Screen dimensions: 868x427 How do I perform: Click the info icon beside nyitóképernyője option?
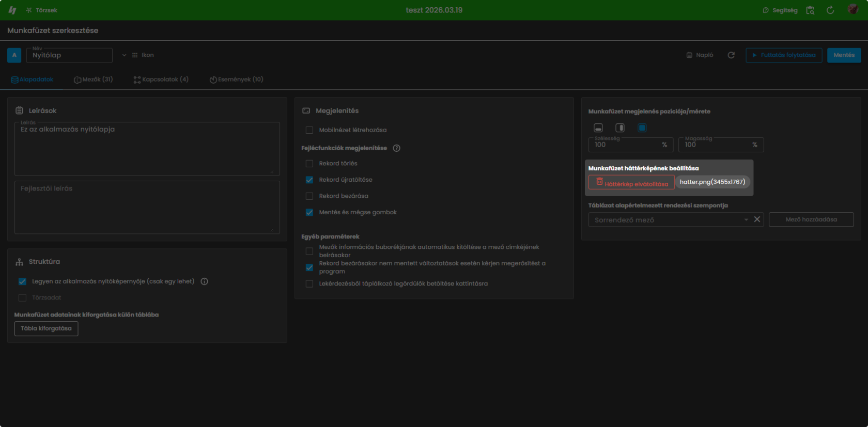(x=204, y=281)
